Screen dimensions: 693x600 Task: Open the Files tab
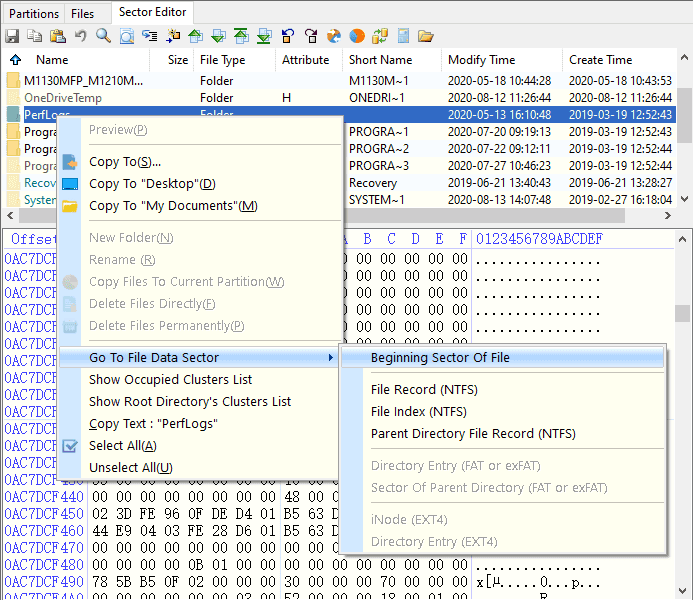83,14
